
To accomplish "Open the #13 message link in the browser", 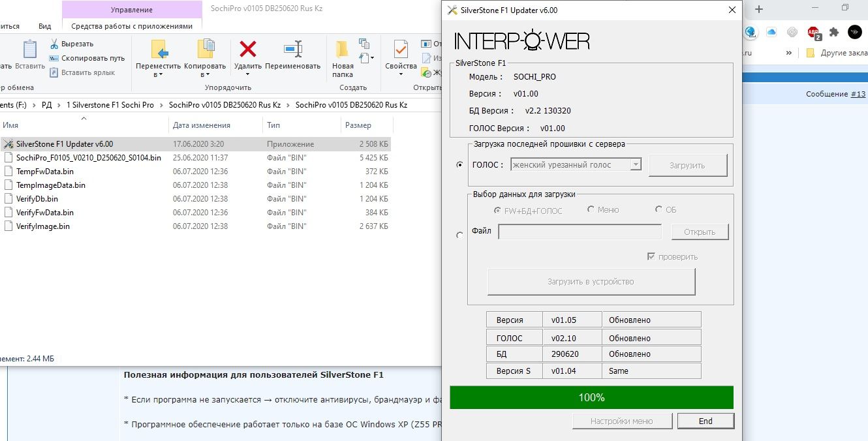I will tap(858, 94).
